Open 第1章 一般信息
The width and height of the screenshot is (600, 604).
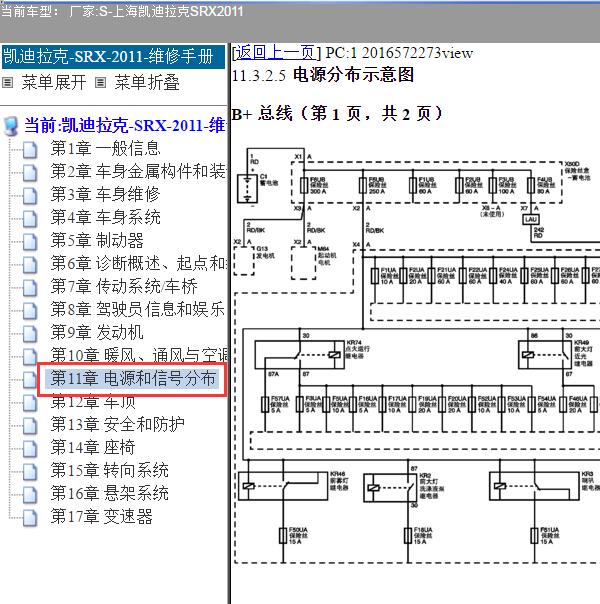105,148
